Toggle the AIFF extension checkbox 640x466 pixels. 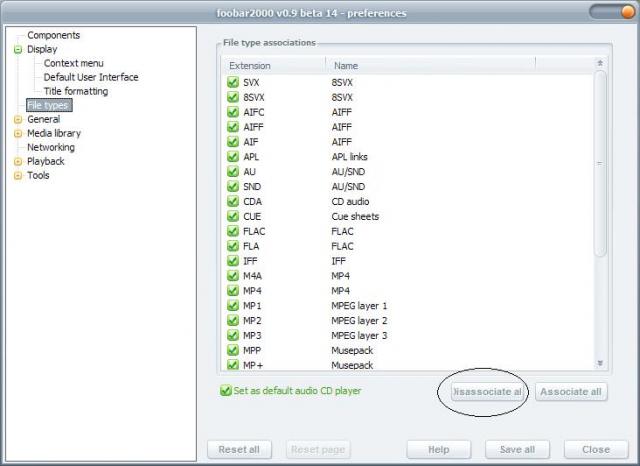point(233,126)
